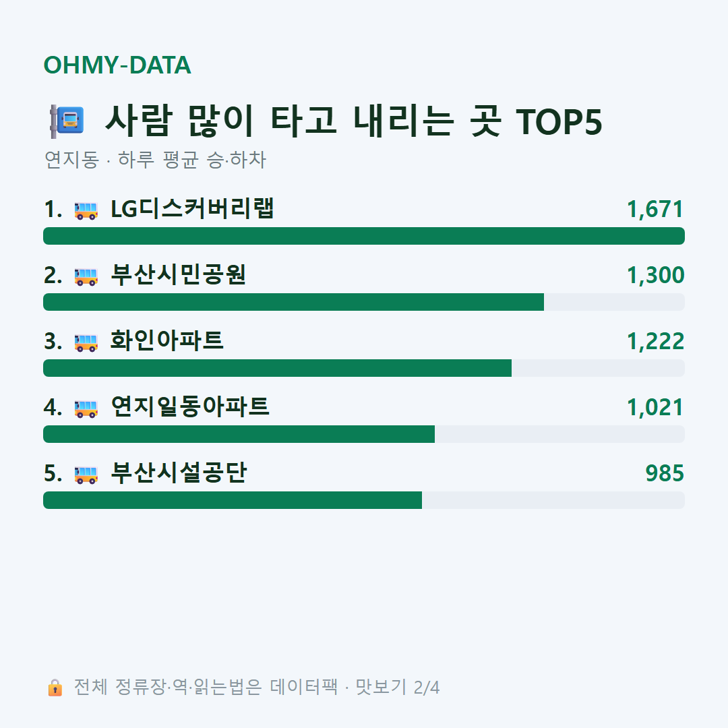Click the bus stop sign icon in title
Image resolution: width=728 pixels, height=728 pixels.
point(67,121)
